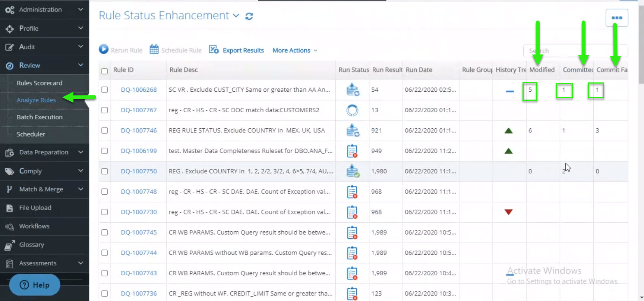
Task: Check the box for rule DQ-1007750
Action: [x=105, y=171]
